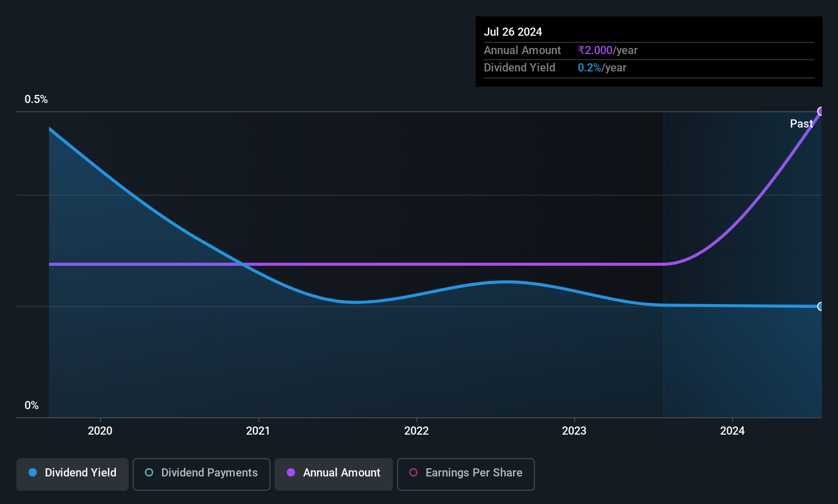
Task: Toggle the Dividend Yield legend button
Action: tap(72, 474)
